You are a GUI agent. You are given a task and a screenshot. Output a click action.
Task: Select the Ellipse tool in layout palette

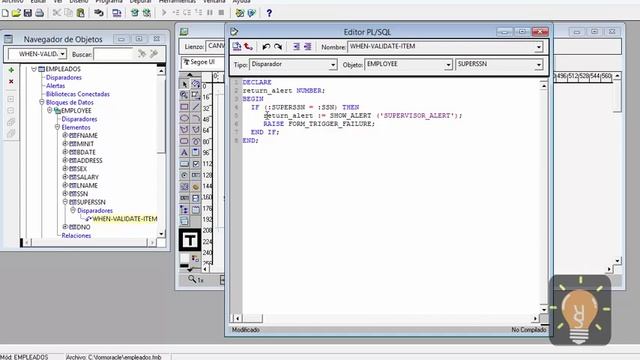[184, 118]
